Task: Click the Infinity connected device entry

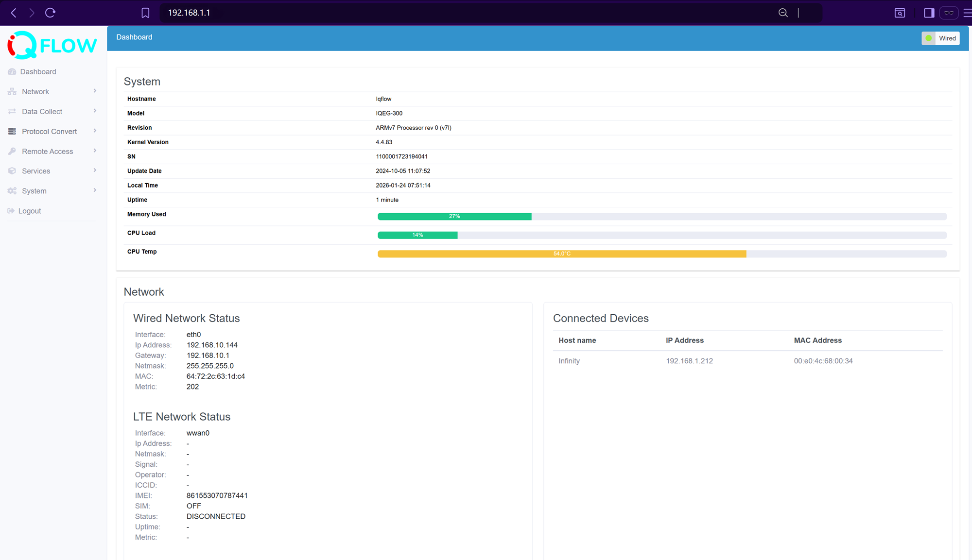Action: [569, 361]
